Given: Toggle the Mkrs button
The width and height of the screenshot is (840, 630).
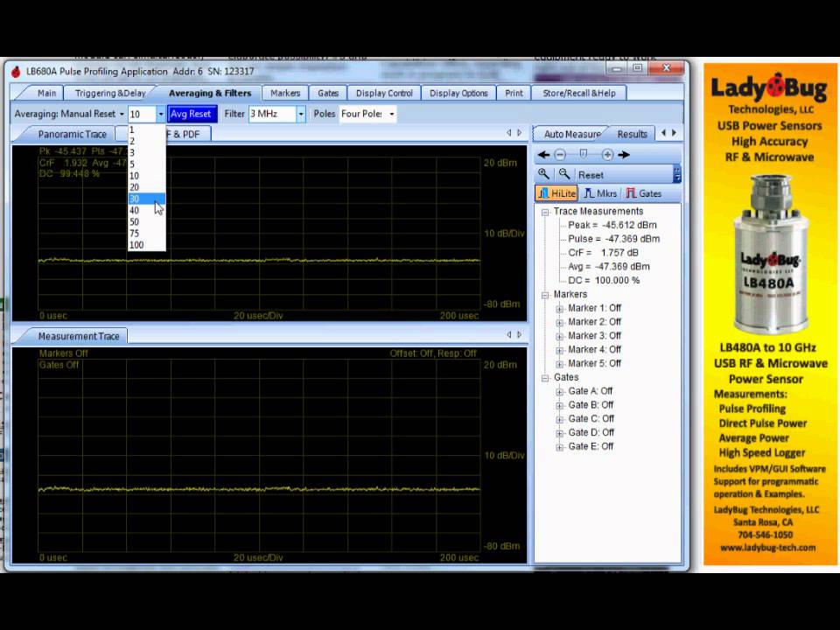Looking at the screenshot, I should tap(600, 193).
